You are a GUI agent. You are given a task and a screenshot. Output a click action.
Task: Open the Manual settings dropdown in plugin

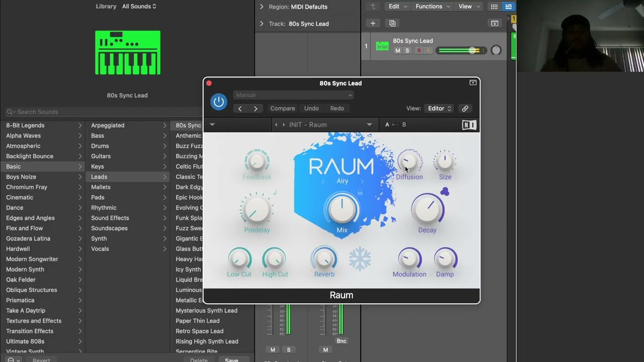[293, 95]
